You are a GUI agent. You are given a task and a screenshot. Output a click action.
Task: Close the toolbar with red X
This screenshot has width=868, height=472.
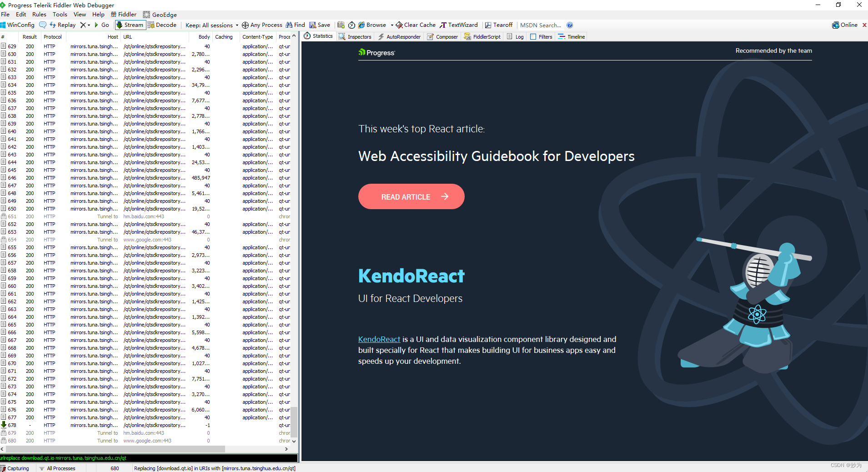point(864,25)
